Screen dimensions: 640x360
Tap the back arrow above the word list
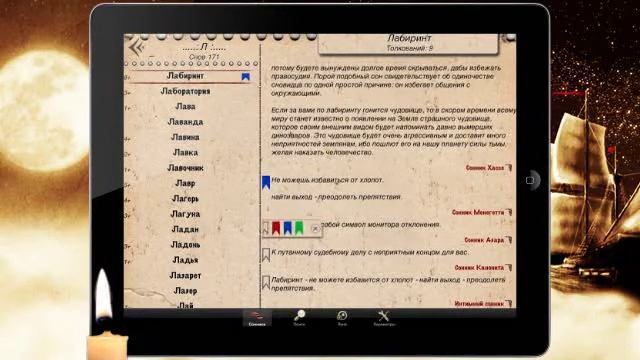136,48
